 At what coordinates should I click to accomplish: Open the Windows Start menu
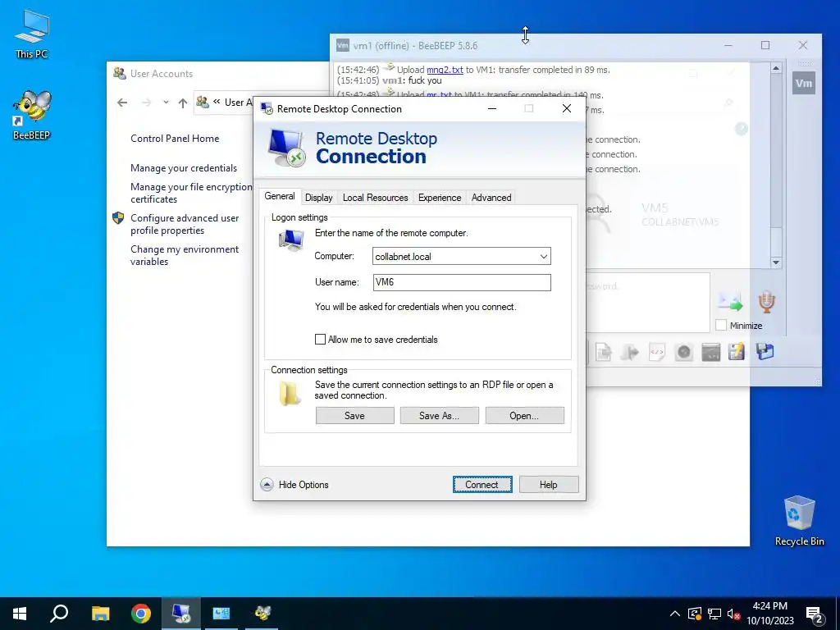(20, 614)
